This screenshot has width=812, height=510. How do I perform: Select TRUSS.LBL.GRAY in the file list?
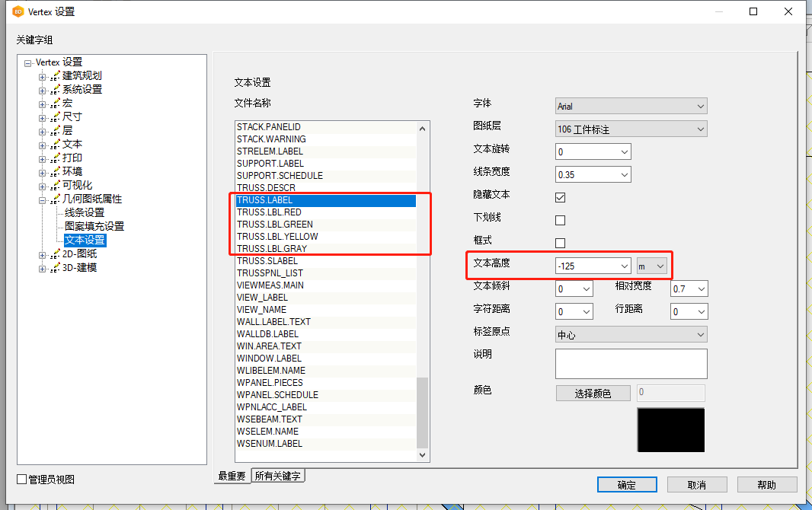click(x=326, y=249)
